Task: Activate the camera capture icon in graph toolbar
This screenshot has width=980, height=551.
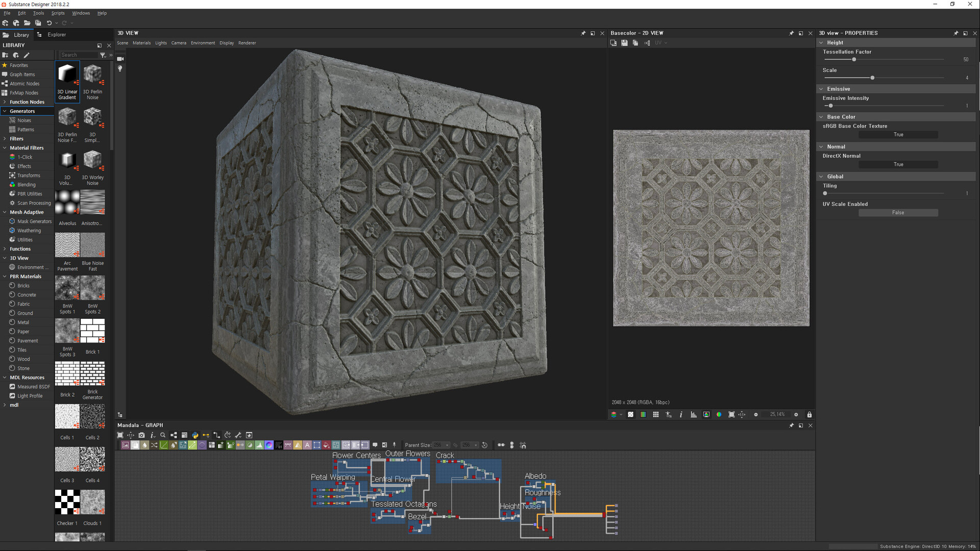Action: (x=142, y=435)
